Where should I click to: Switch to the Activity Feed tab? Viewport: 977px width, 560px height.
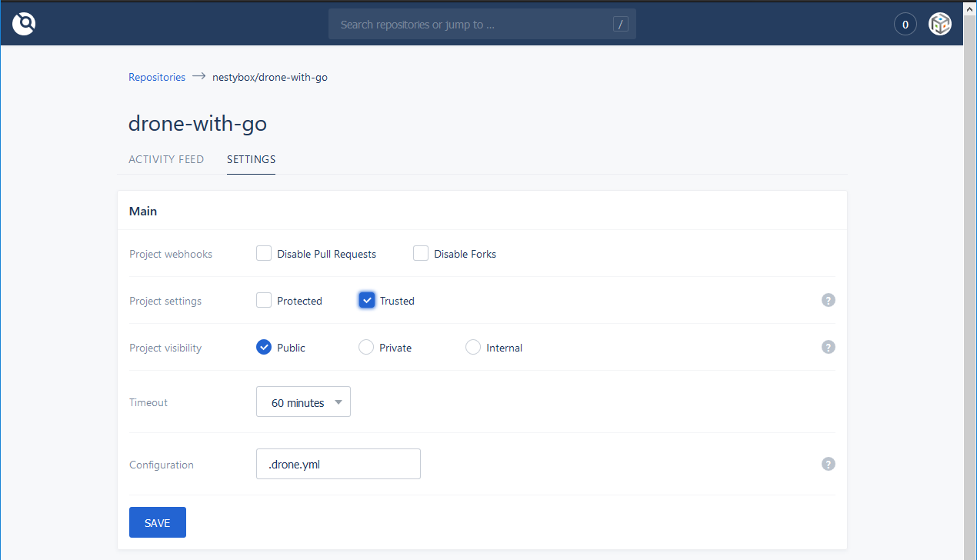(x=166, y=159)
